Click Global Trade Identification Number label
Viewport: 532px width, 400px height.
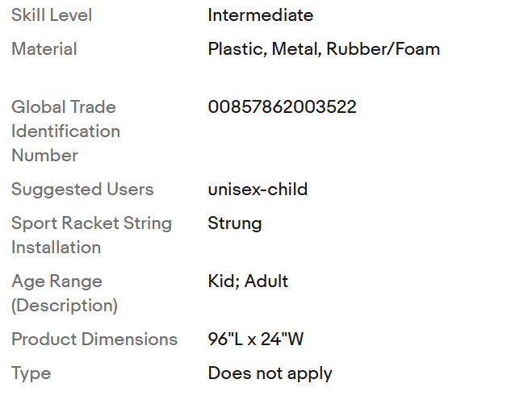pos(65,131)
